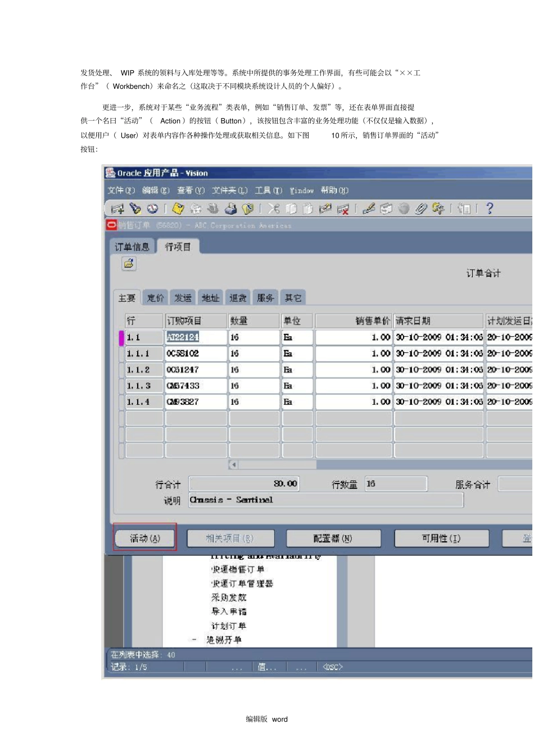Click the <OSC> status bar indicator
This screenshot has width=534, height=756.
point(332,667)
